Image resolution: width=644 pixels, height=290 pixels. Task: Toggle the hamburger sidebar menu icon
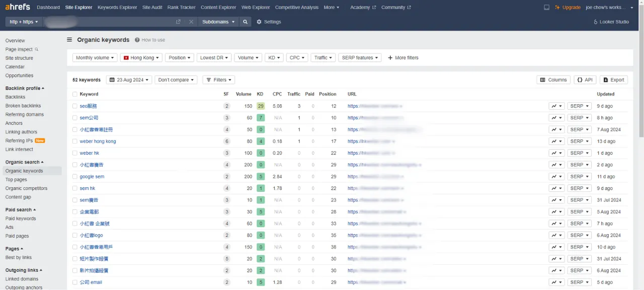[70, 40]
